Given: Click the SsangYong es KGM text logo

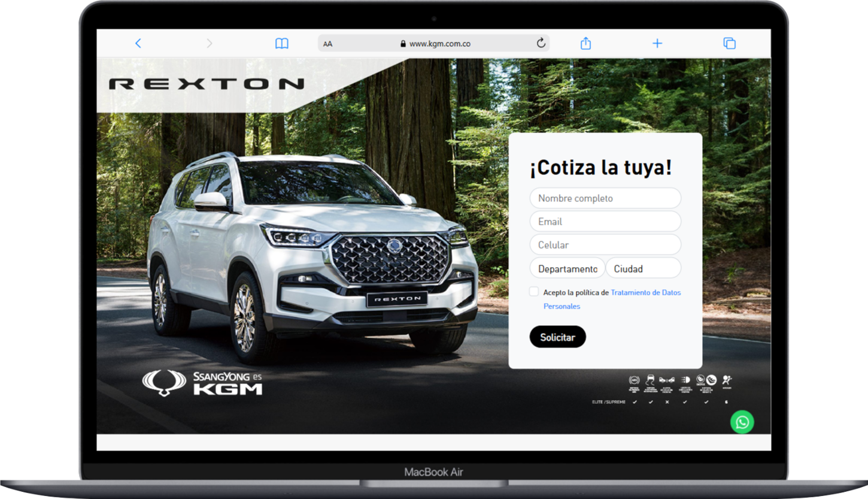Looking at the screenshot, I should click(227, 383).
